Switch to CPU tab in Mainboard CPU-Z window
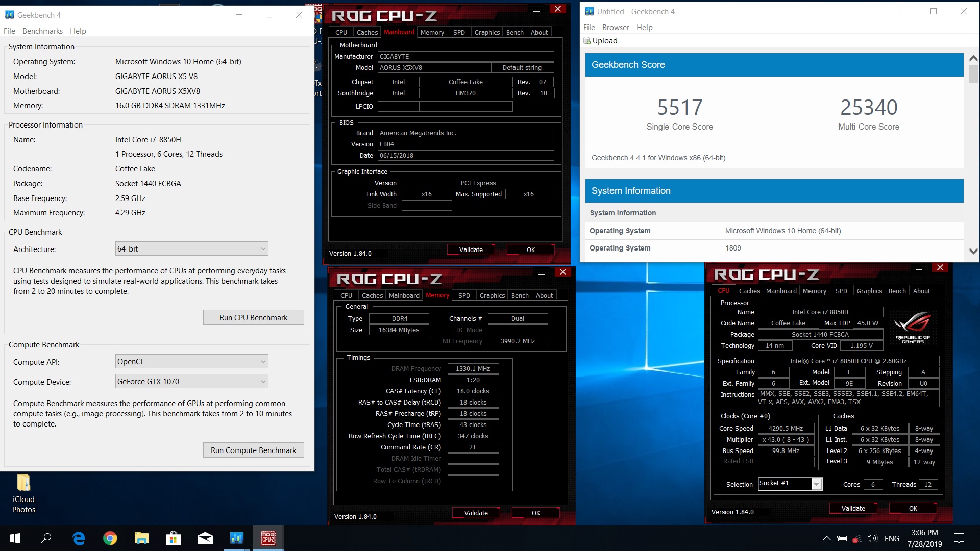Screen dimensions: 980x551 [341, 32]
